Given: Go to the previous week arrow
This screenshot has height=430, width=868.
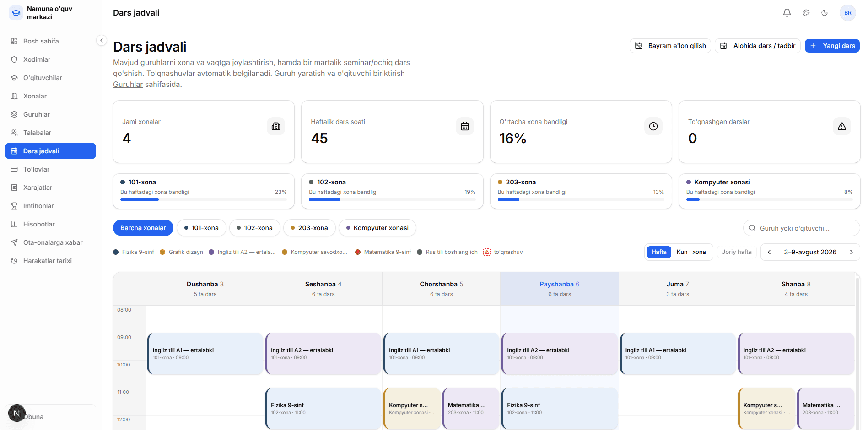Looking at the screenshot, I should (x=769, y=252).
